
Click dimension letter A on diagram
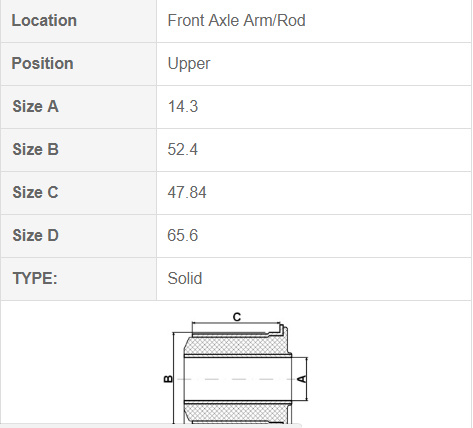click(x=302, y=379)
